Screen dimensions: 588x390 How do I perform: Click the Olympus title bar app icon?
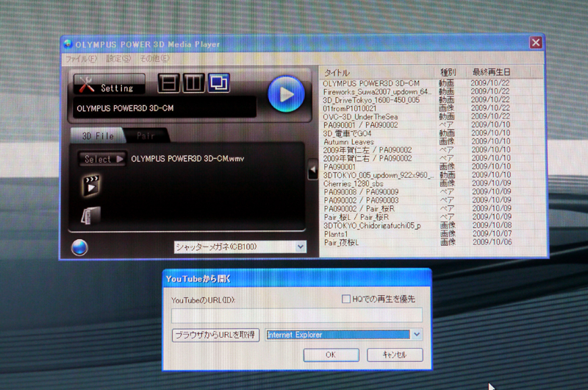coord(68,44)
